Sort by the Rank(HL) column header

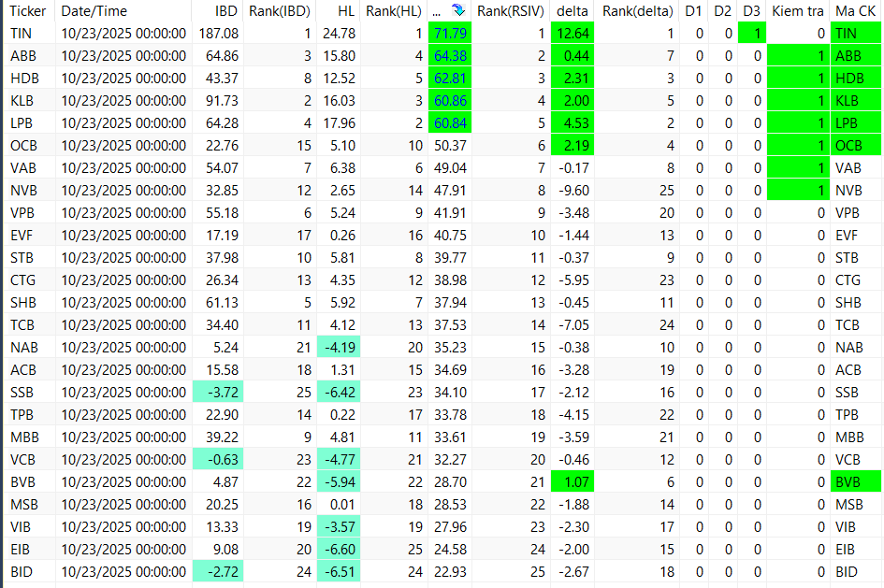pyautogui.click(x=394, y=10)
